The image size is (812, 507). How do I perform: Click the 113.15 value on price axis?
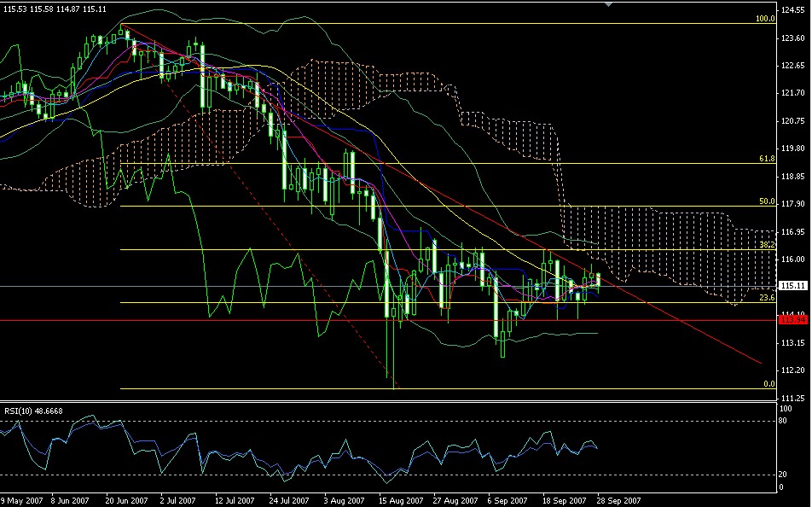pyautogui.click(x=793, y=342)
